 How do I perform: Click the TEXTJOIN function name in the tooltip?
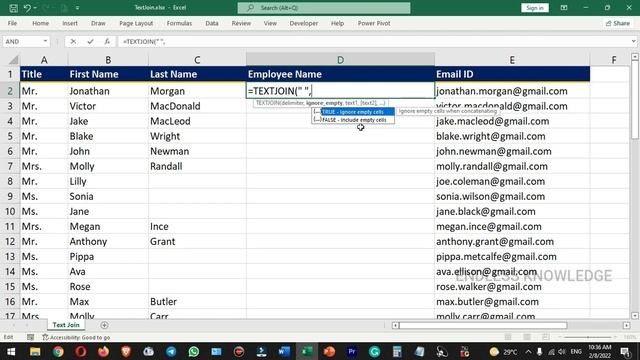coord(269,103)
